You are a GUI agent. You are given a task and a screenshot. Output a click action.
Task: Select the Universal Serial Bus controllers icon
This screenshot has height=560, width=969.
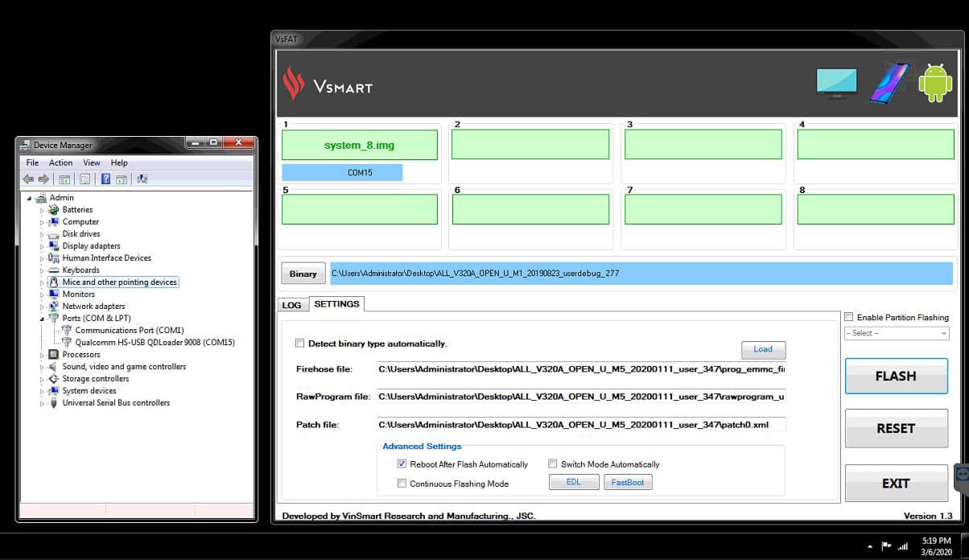coord(54,403)
